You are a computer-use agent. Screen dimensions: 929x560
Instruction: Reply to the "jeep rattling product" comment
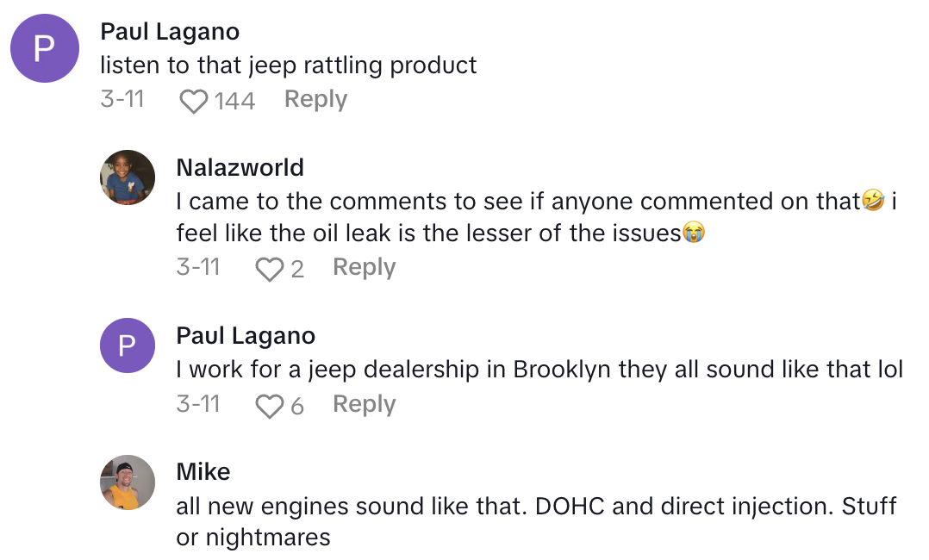pyautogui.click(x=315, y=100)
